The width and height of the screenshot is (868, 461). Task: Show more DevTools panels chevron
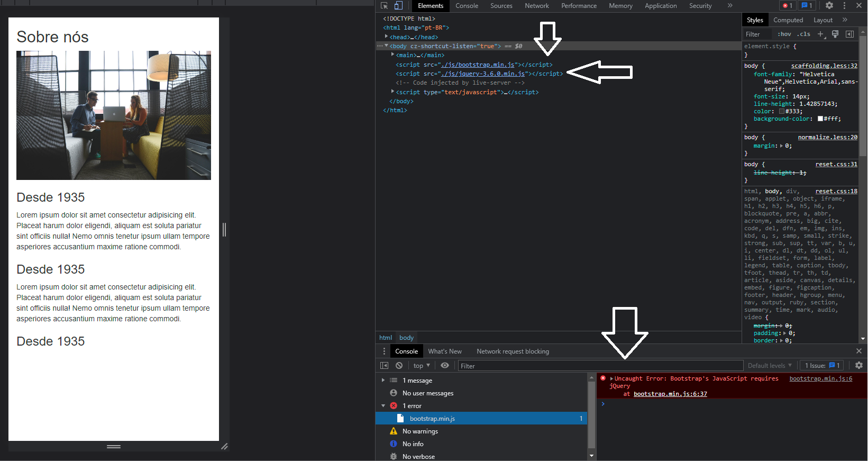[x=730, y=6]
